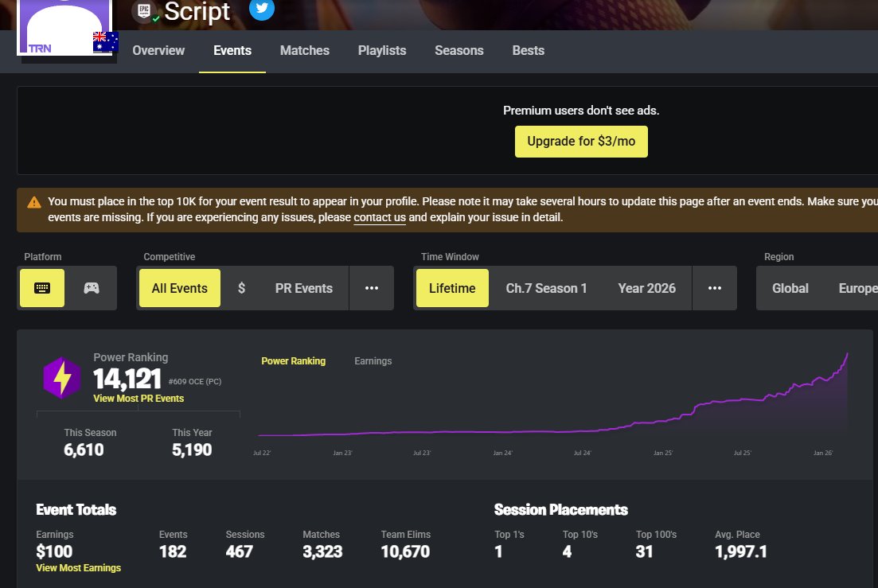Click the purple Power Ranking lightning badge
This screenshot has width=878, height=588.
coord(61,378)
